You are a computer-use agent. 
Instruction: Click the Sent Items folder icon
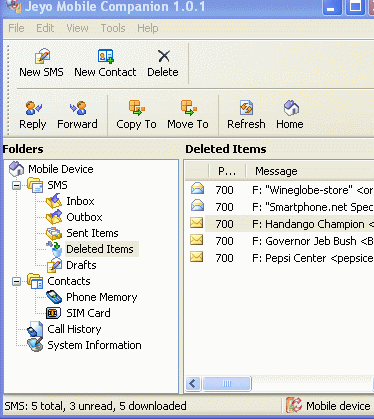pyautogui.click(x=54, y=233)
